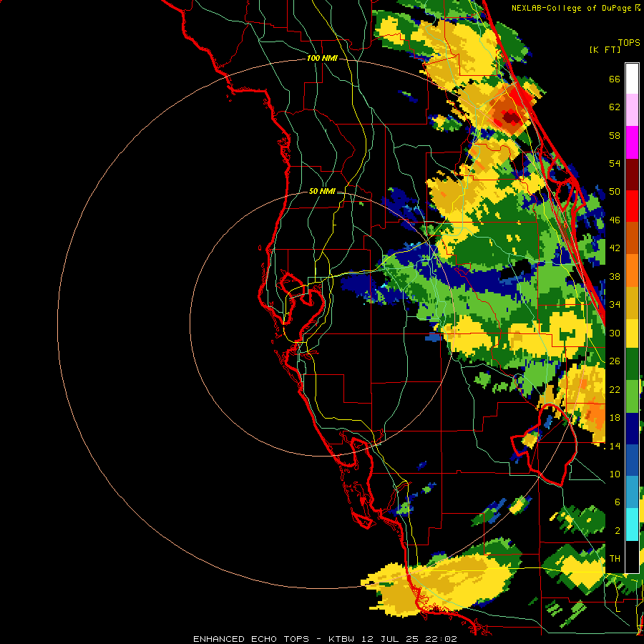
Task: Click the 14 value on the legend
Action: point(615,446)
